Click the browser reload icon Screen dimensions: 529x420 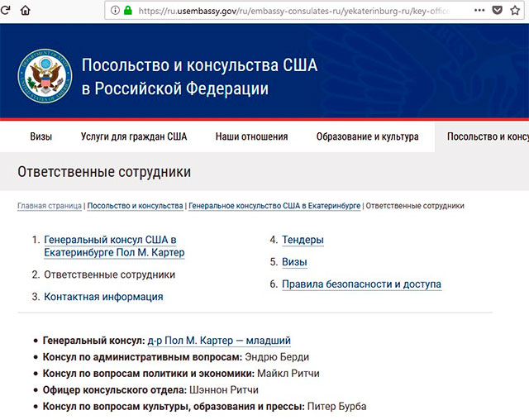coord(5,11)
